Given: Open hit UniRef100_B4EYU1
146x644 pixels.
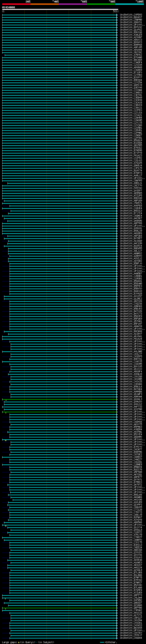Looking at the screenshot, I should tap(131, 359).
